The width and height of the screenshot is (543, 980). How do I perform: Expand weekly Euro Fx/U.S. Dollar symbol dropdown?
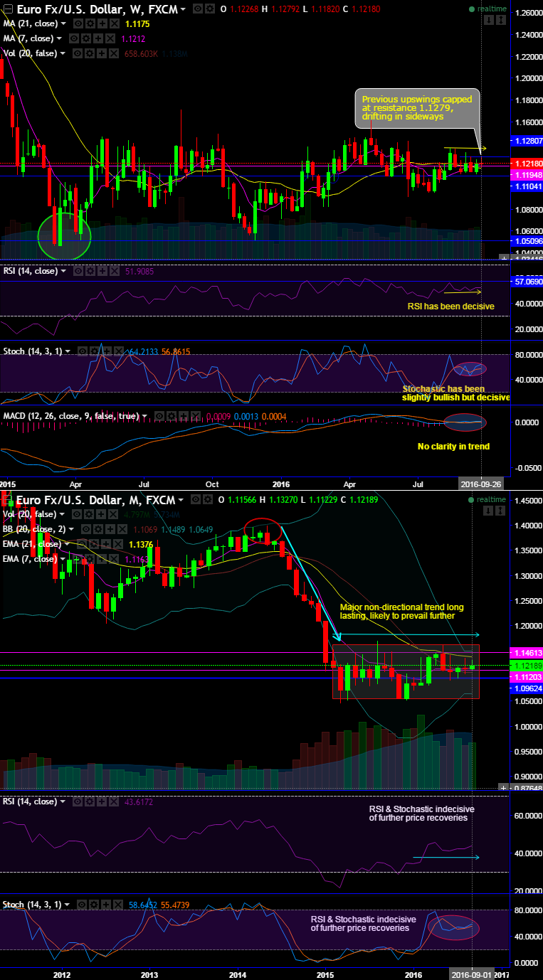(184, 9)
